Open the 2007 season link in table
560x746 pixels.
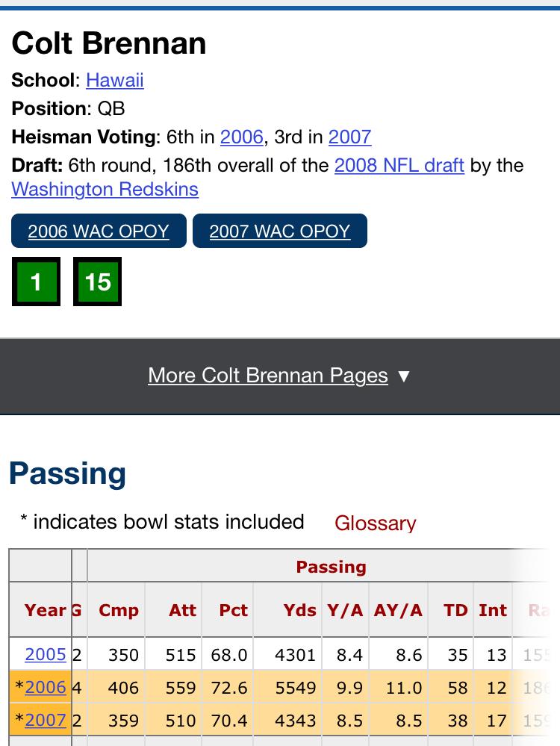click(46, 721)
